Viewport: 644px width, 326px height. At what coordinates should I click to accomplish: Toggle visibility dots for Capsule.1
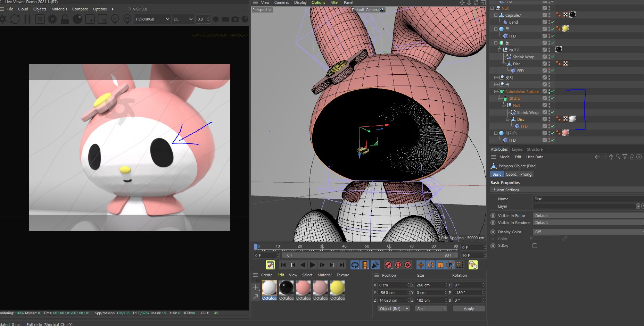(549, 15)
